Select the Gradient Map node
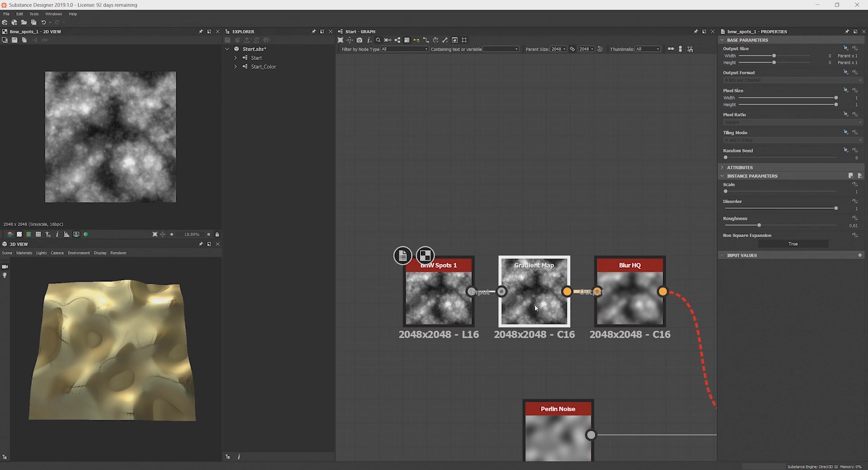 click(534, 291)
